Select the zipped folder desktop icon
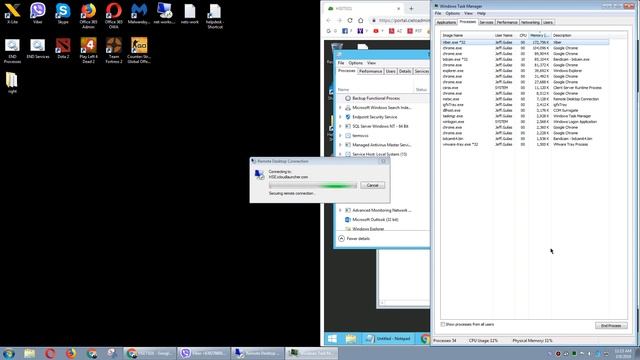 (12, 83)
